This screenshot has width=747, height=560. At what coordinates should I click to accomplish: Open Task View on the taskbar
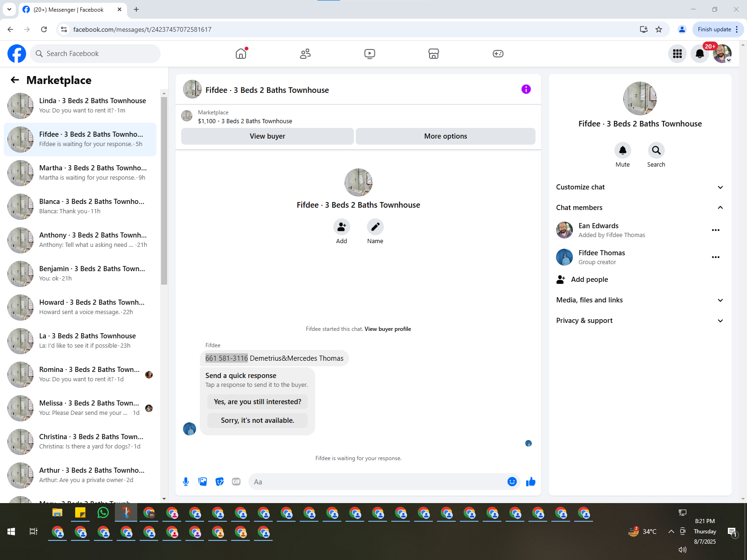(x=34, y=532)
